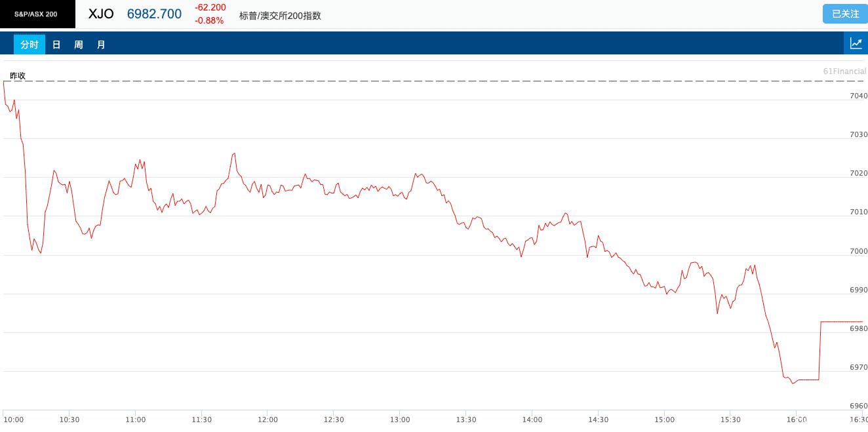
Task: Click the 11:30 time axis label
Action: point(201,420)
